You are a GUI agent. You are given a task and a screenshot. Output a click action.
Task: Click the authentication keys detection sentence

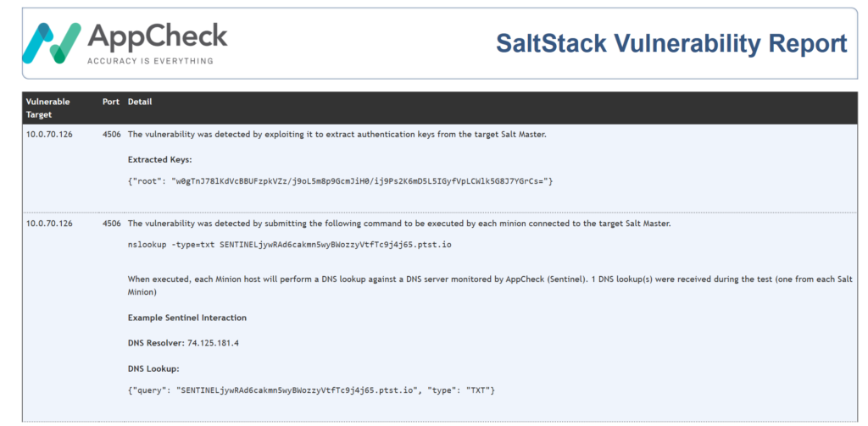(337, 135)
